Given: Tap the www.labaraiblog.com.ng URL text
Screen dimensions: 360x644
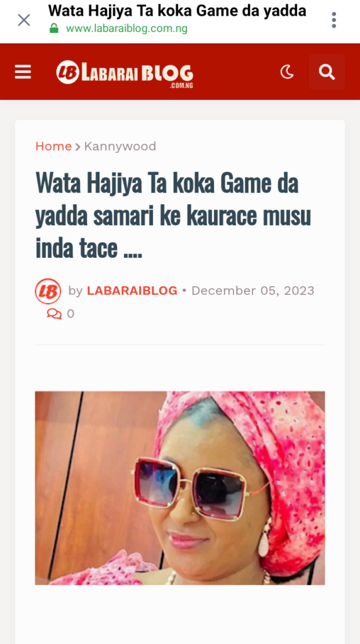Looking at the screenshot, I should [x=127, y=29].
